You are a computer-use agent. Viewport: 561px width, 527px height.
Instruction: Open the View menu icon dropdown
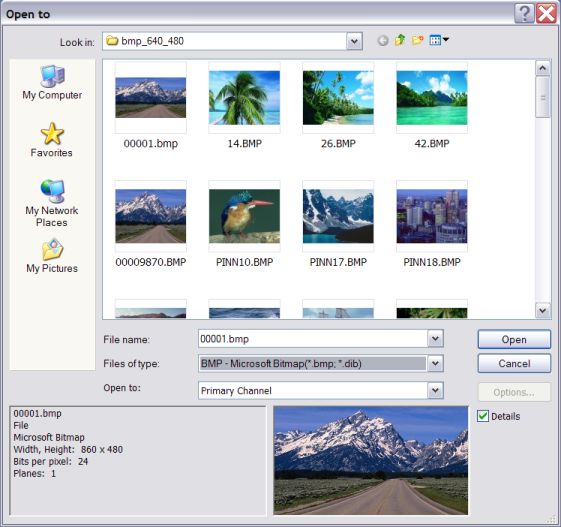(x=439, y=40)
